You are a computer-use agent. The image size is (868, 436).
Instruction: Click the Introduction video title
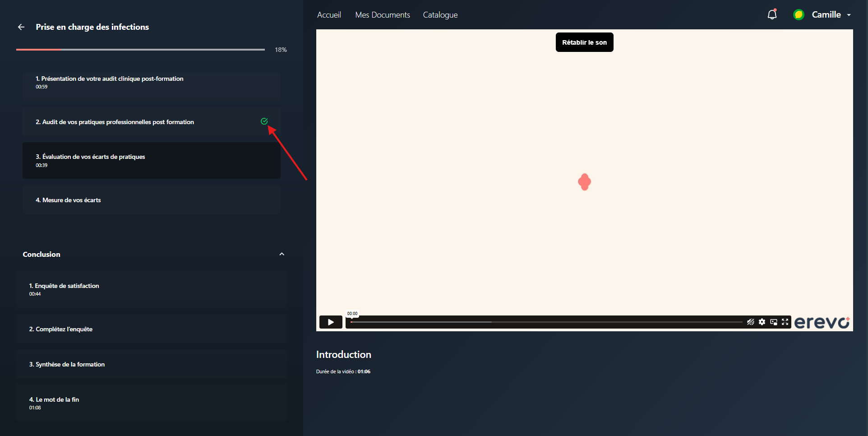click(344, 355)
